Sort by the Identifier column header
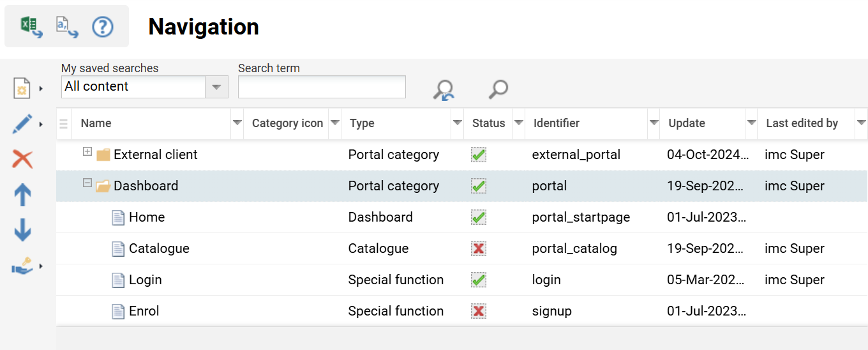This screenshot has height=350, width=868. click(x=557, y=123)
